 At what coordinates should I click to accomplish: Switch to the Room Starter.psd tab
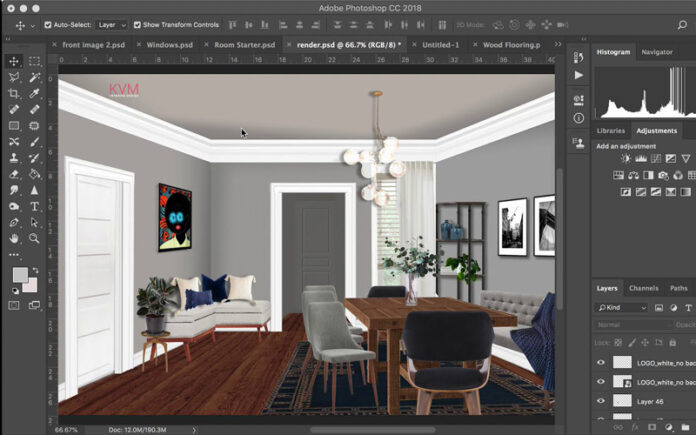pos(245,45)
